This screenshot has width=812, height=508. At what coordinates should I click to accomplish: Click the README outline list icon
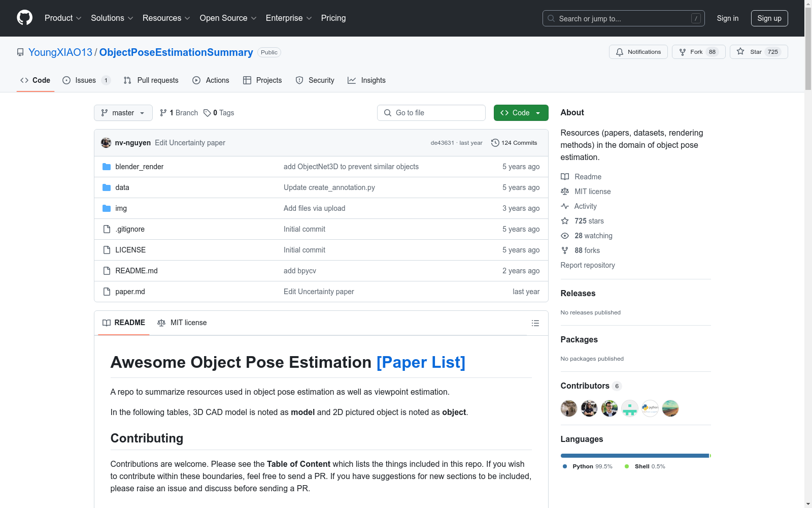click(x=535, y=323)
